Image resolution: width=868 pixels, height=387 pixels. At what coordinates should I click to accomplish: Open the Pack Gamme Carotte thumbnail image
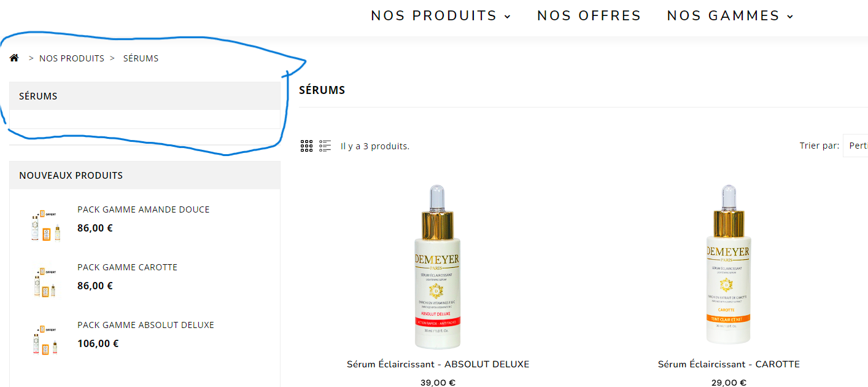coord(45,283)
